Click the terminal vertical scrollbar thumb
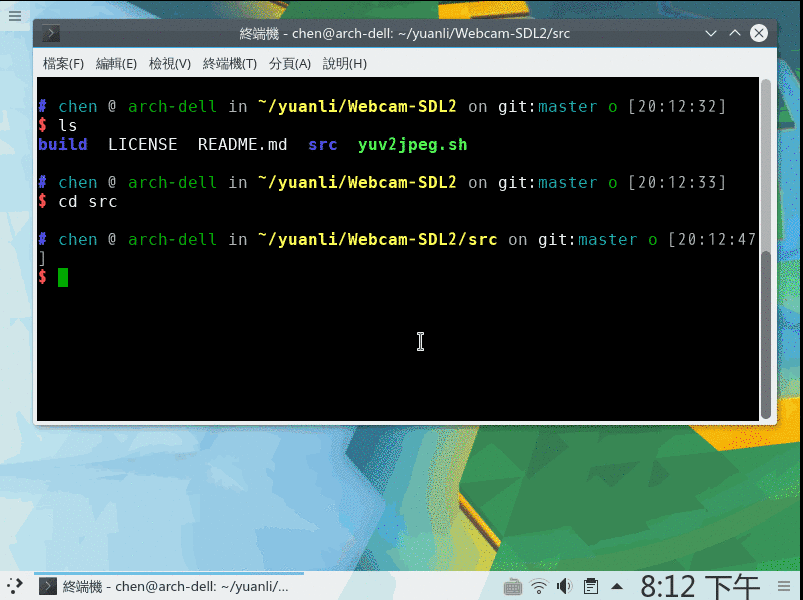Viewport: 803px width, 600px height. pyautogui.click(x=766, y=334)
